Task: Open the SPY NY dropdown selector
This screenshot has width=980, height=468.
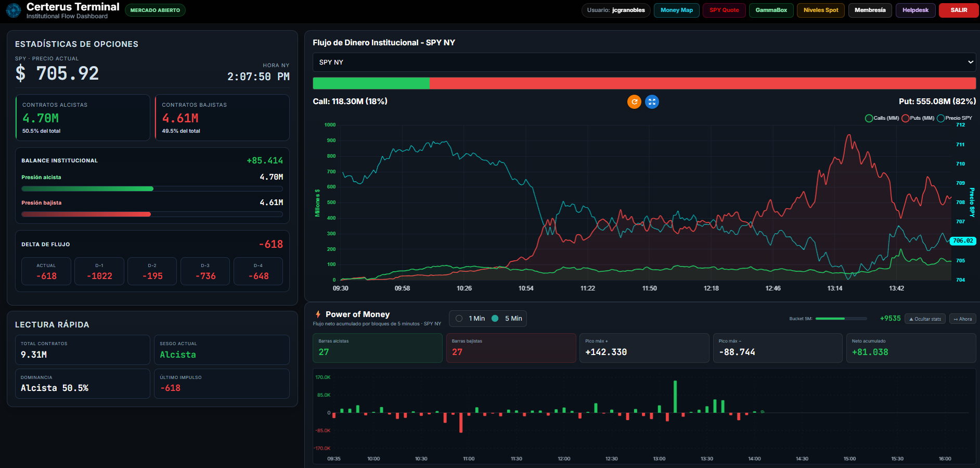Action: tap(644, 62)
